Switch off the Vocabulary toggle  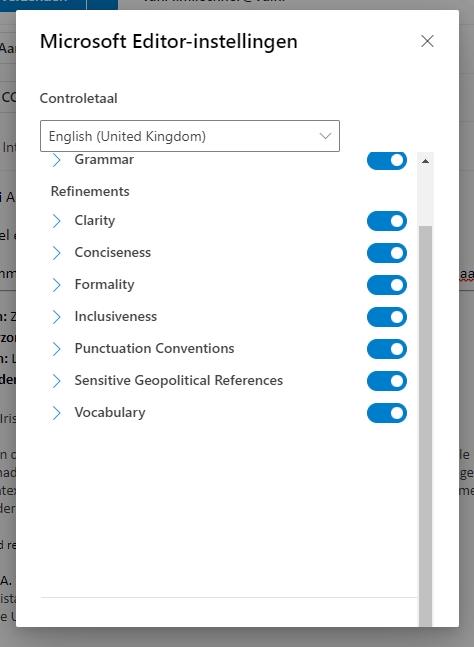(387, 413)
